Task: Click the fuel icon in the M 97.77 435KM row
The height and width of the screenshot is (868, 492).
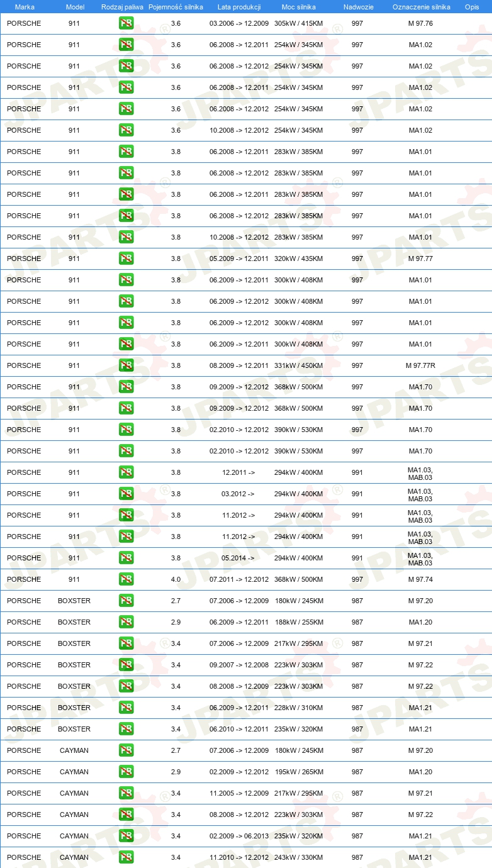Action: (x=126, y=259)
